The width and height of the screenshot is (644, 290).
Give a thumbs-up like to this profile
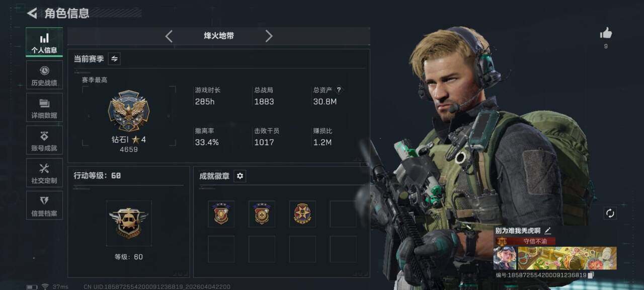click(606, 34)
